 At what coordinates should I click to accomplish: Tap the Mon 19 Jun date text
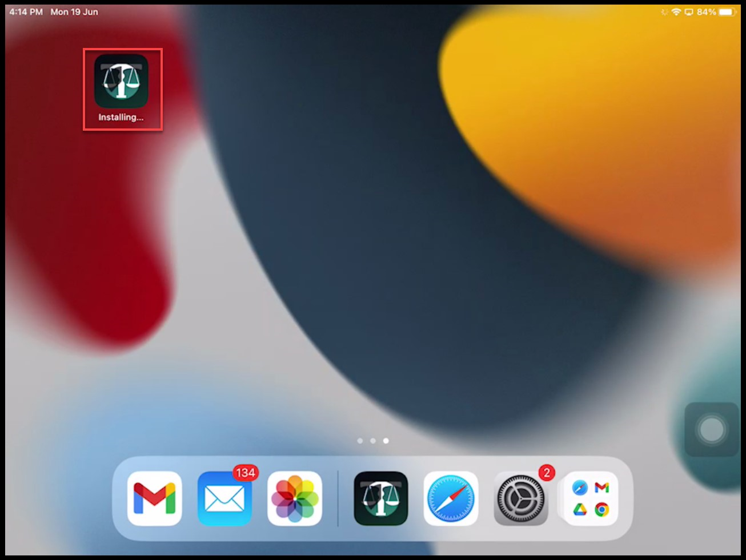pyautogui.click(x=74, y=12)
